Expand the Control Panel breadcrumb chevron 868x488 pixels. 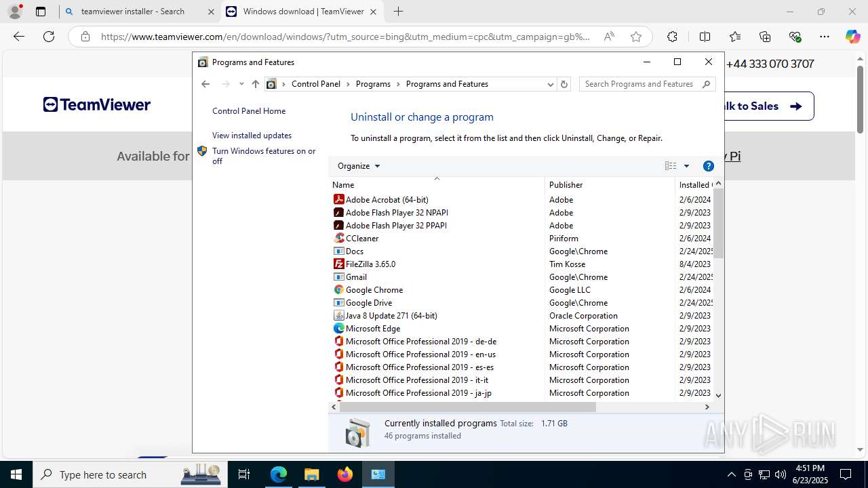pos(348,84)
